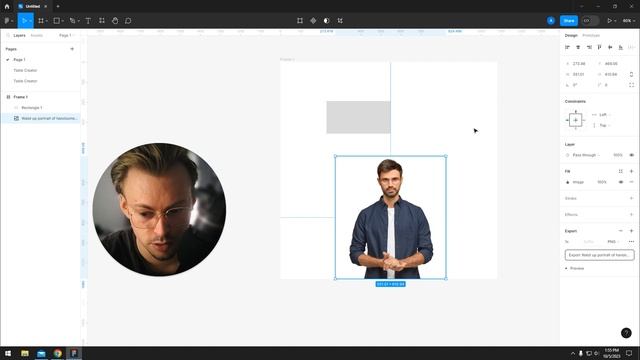
Task: Align selection left
Action: click(x=567, y=47)
